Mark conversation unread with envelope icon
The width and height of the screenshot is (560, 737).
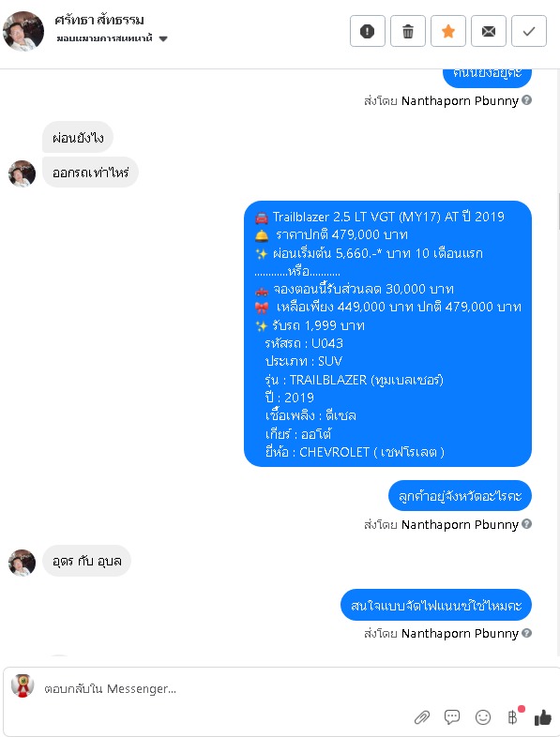pos(489,31)
